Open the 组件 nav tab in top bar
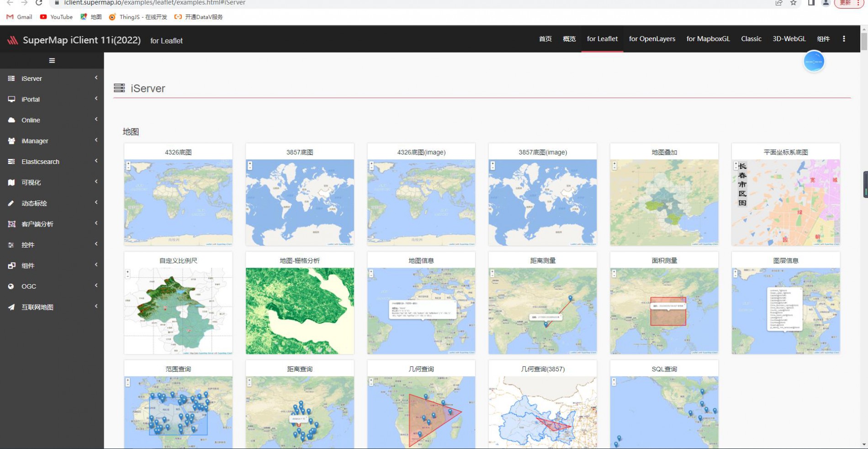 click(823, 39)
